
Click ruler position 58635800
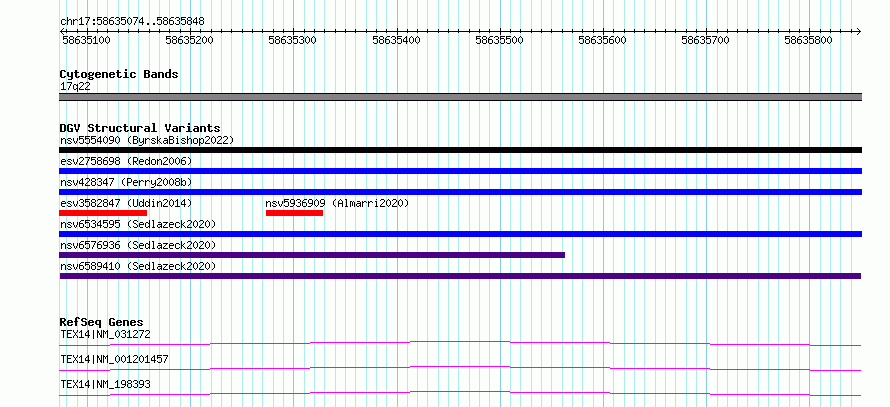click(809, 40)
